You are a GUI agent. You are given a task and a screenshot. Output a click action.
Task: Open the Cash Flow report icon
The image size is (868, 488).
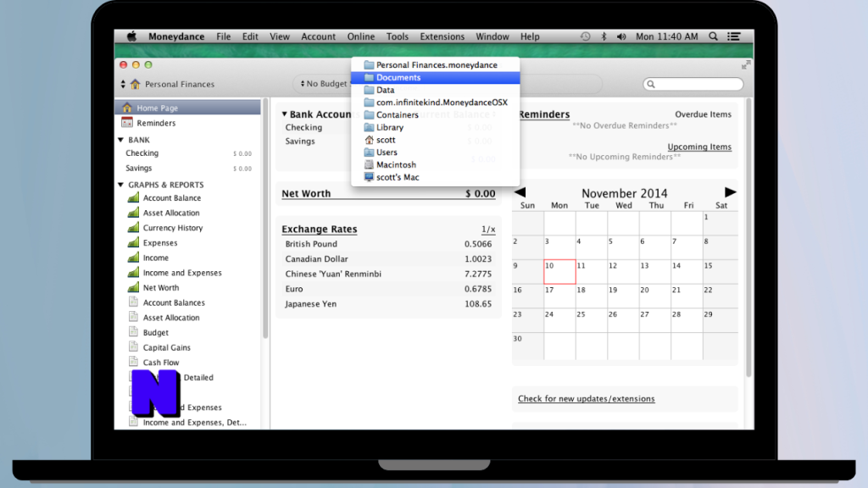point(133,362)
